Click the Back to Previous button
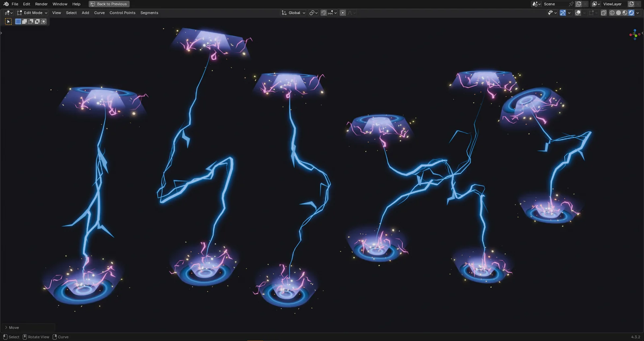Screen dimensions: 644x341 click(109, 4)
